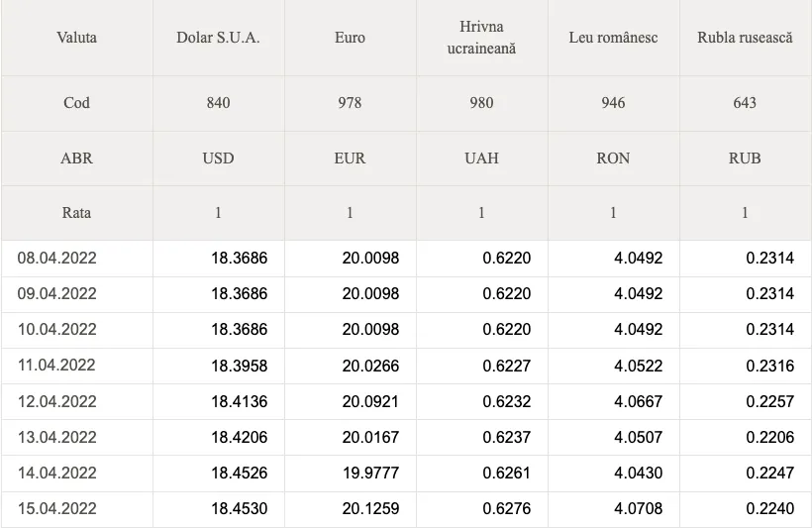Select the Euro column header
Screen dimensions: 812x528
(351, 38)
